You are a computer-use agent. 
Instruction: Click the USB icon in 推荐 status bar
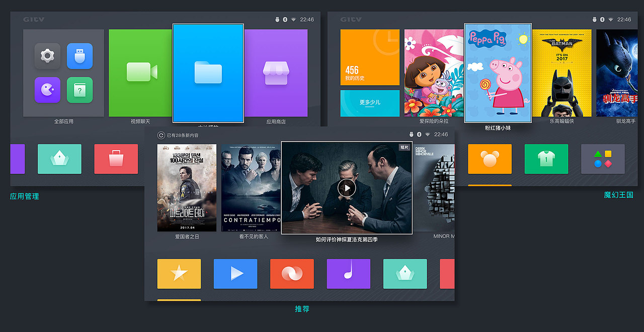coord(411,135)
